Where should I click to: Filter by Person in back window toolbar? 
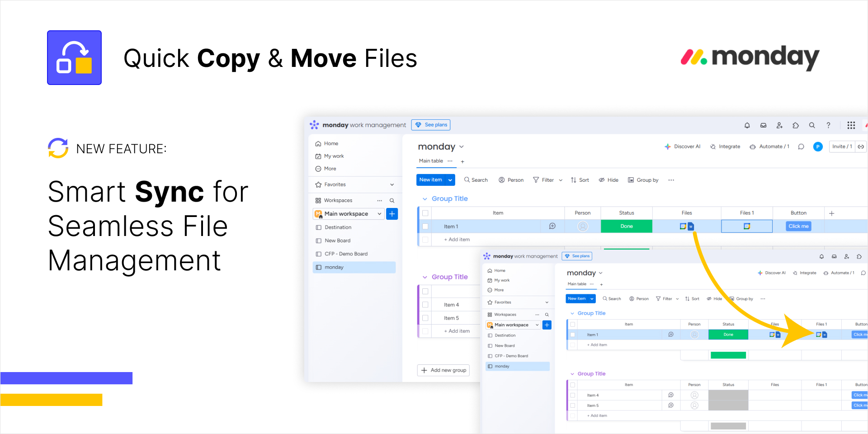511,180
